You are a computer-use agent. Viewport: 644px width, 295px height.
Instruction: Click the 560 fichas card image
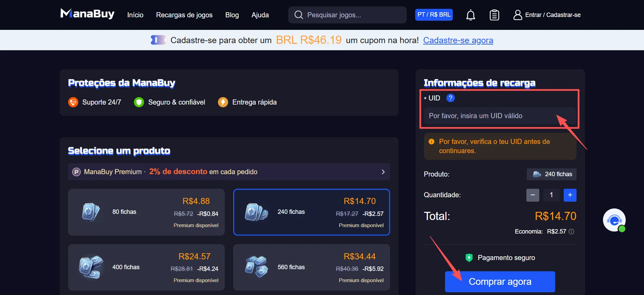257,267
